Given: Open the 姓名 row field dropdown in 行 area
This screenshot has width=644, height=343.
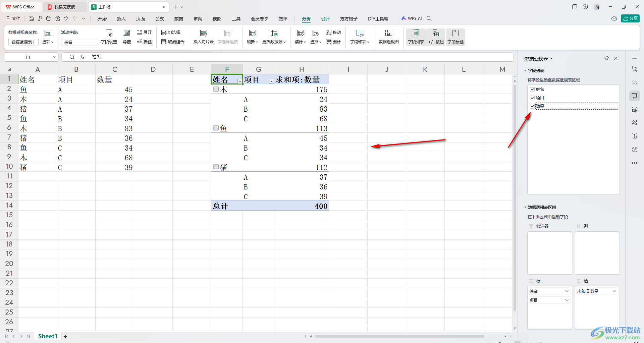Looking at the screenshot, I should pos(567,291).
